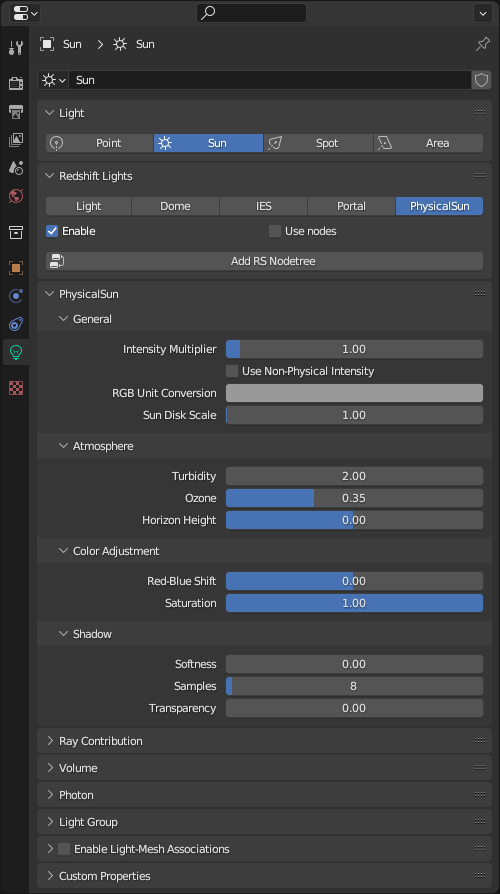The height and width of the screenshot is (894, 500).
Task: Click the RGB Unit Conversion color swatch
Action: [354, 393]
